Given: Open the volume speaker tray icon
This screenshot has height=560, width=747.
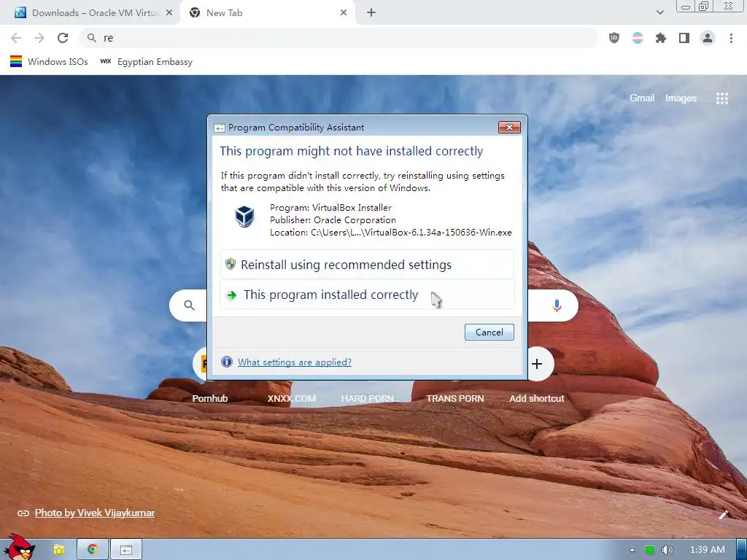Looking at the screenshot, I should click(x=667, y=550).
